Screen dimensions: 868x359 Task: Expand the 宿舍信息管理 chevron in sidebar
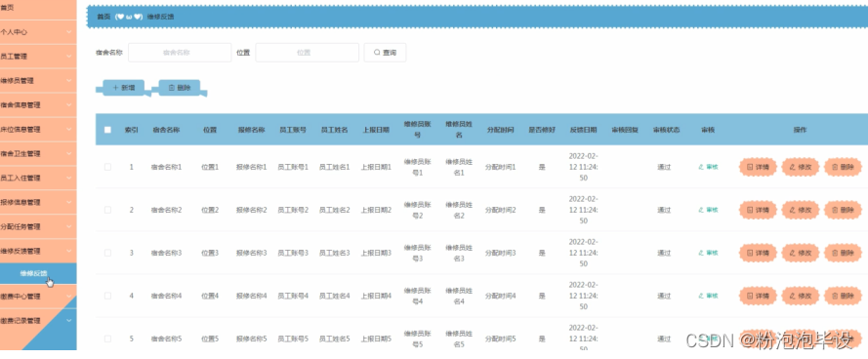[x=68, y=105]
